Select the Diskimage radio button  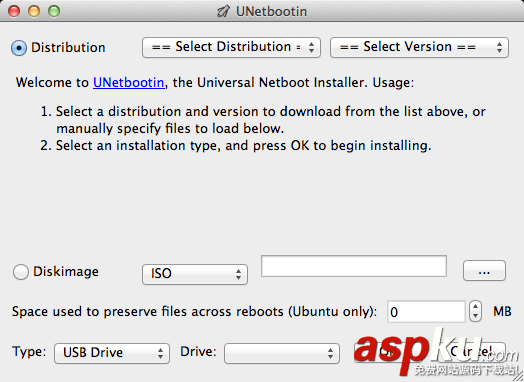pos(21,272)
